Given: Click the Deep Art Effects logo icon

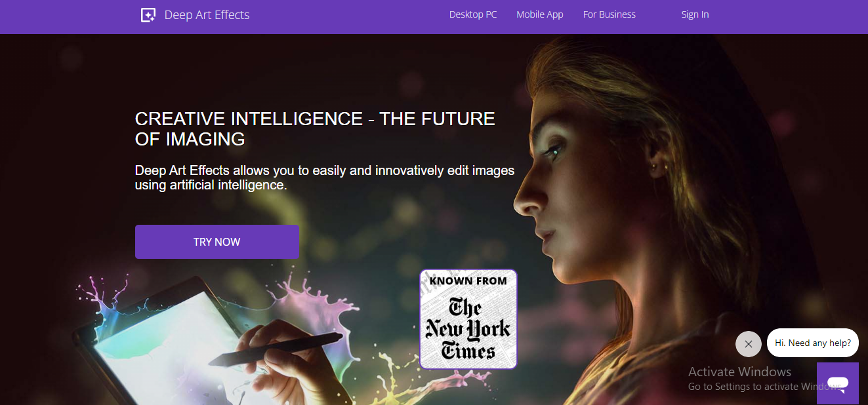Looking at the screenshot, I should point(148,15).
